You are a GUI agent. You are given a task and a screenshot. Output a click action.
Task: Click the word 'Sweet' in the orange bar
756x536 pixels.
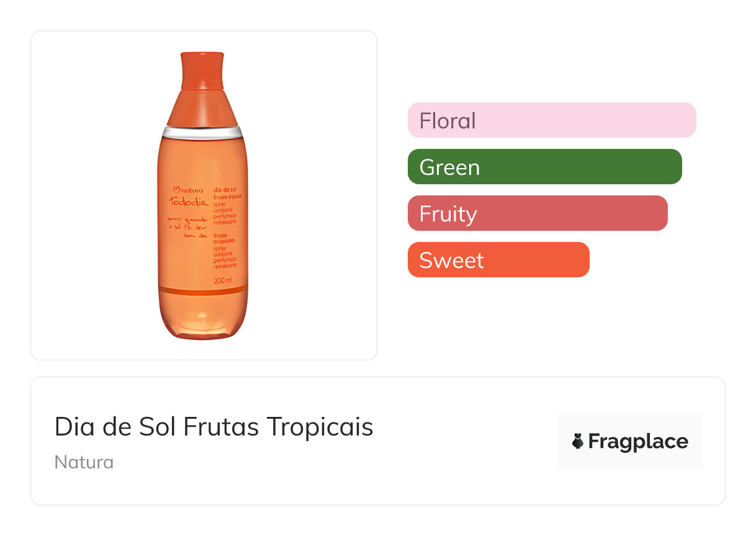tap(451, 260)
